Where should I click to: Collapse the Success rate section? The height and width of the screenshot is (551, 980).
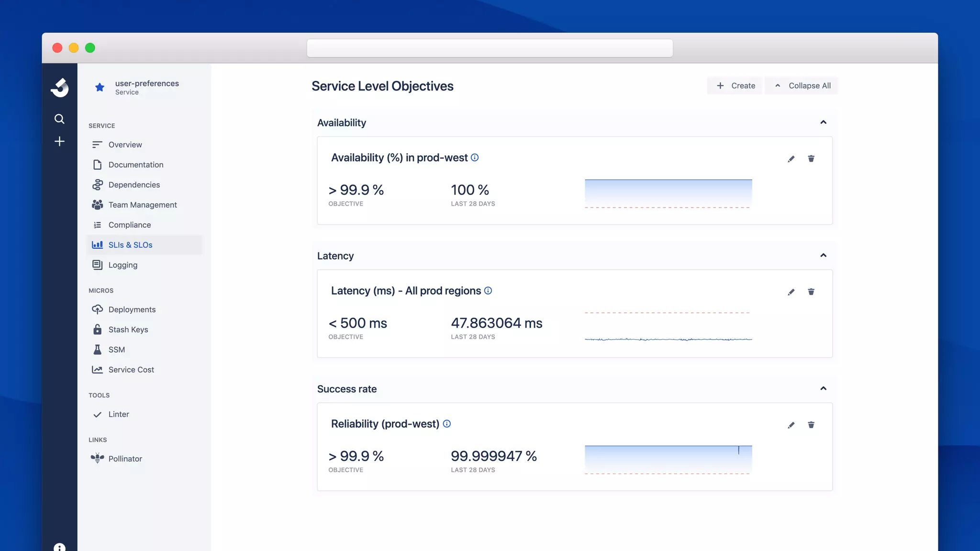click(x=823, y=388)
